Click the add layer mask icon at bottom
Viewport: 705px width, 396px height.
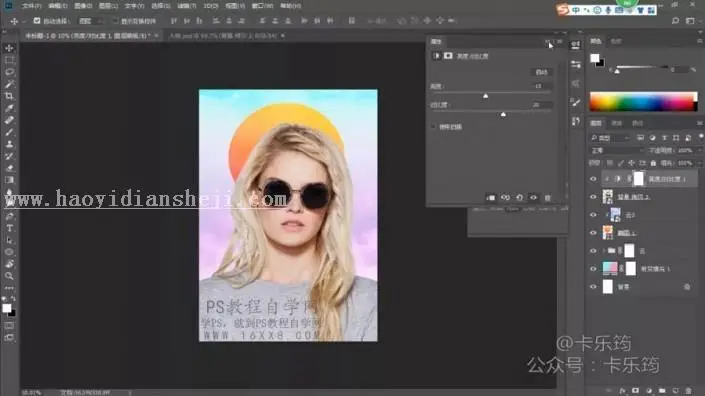(x=635, y=391)
